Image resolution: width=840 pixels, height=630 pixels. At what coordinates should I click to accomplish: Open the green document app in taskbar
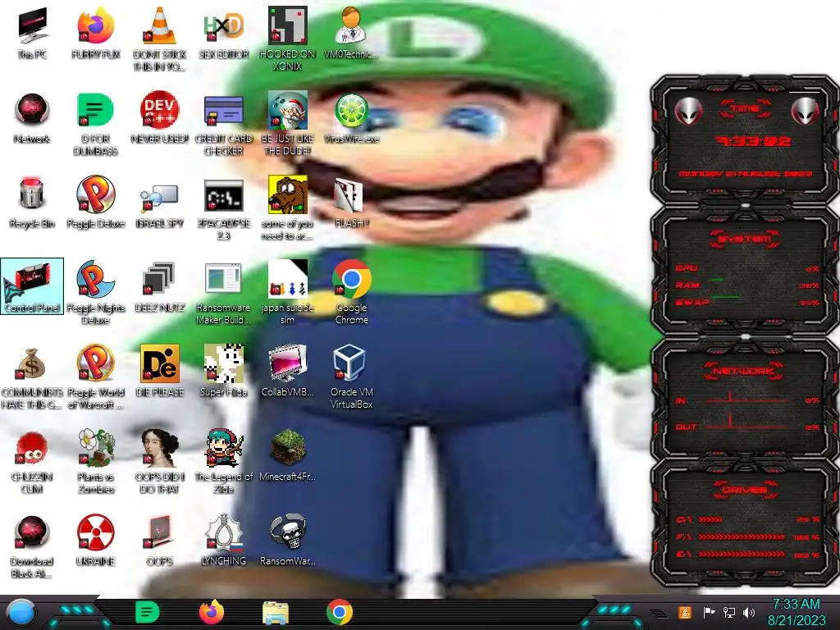click(148, 612)
